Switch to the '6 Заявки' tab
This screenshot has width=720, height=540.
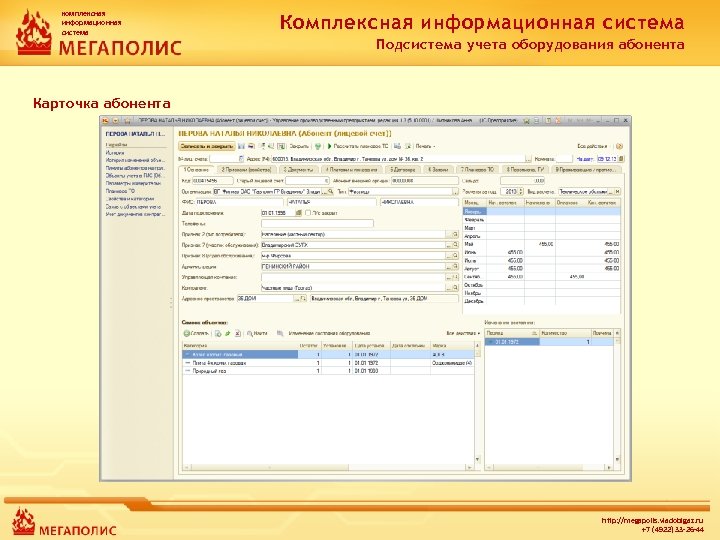tap(438, 169)
